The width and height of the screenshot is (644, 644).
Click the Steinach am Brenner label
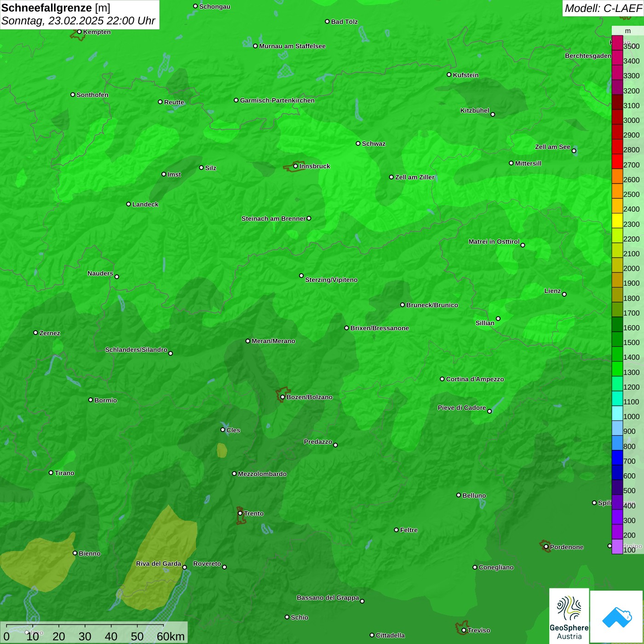click(274, 218)
